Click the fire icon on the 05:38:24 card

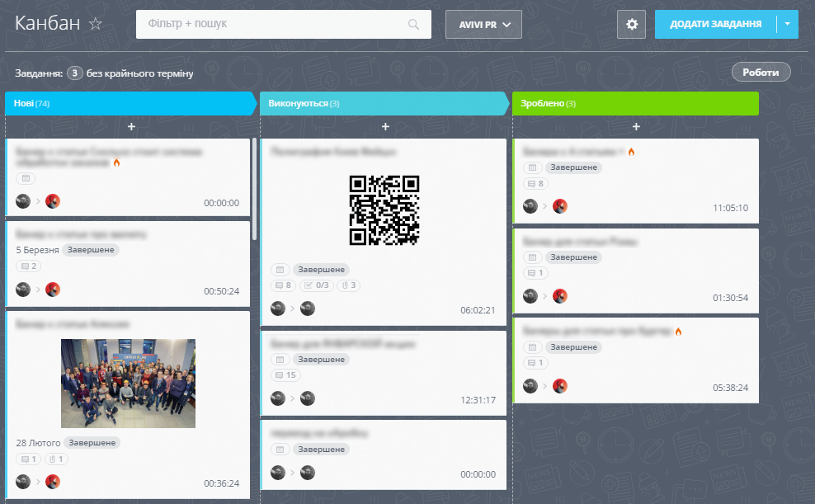tap(678, 332)
